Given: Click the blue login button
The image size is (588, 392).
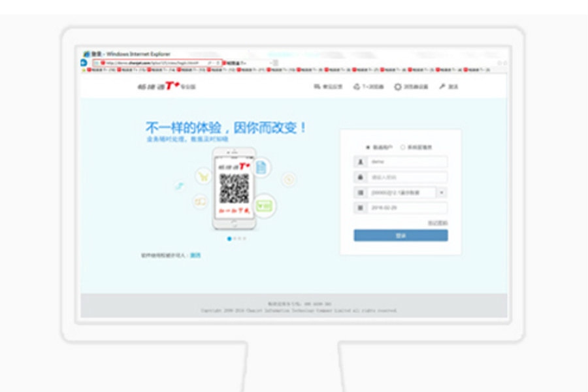Looking at the screenshot, I should click(401, 236).
